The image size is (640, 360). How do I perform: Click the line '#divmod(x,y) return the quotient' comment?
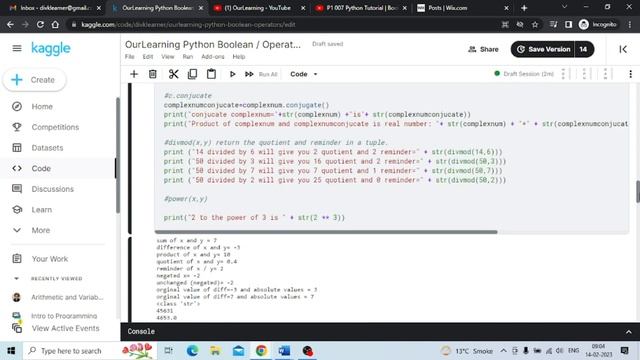click(276, 142)
